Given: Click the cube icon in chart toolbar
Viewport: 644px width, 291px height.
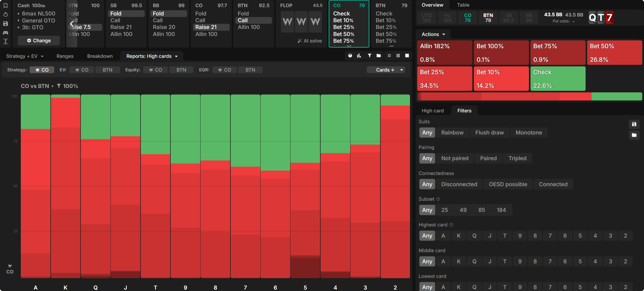Looking at the screenshot, I should 350,56.
